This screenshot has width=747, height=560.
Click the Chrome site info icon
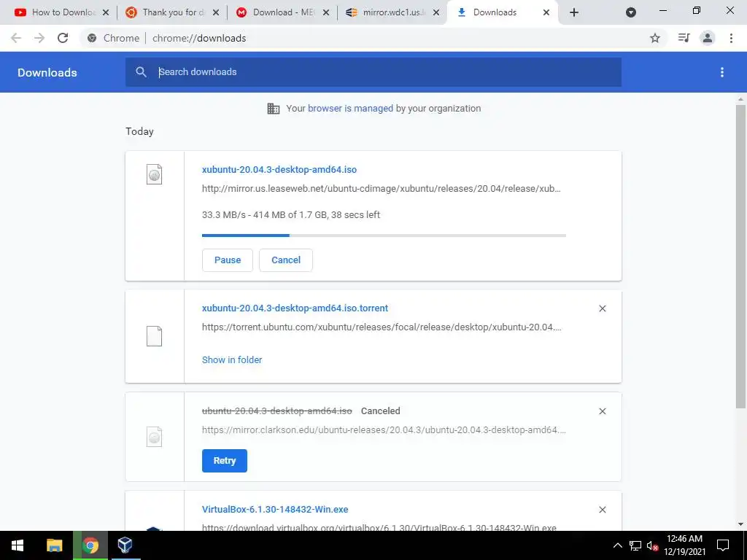coord(92,38)
